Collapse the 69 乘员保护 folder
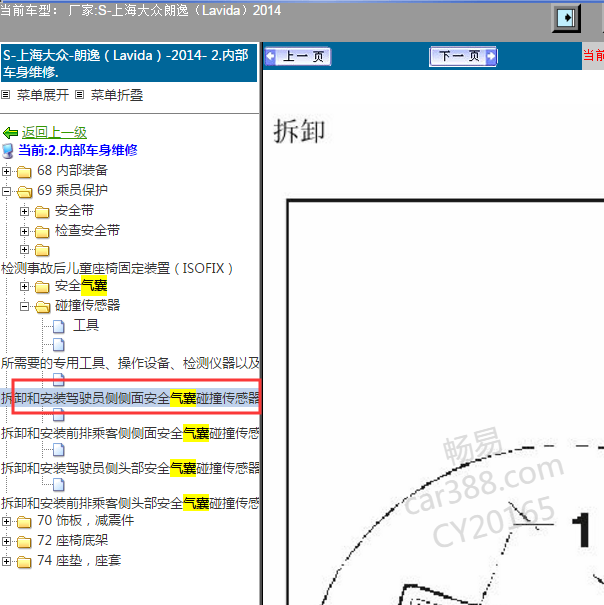Image resolution: width=604 pixels, height=605 pixels. [6, 191]
